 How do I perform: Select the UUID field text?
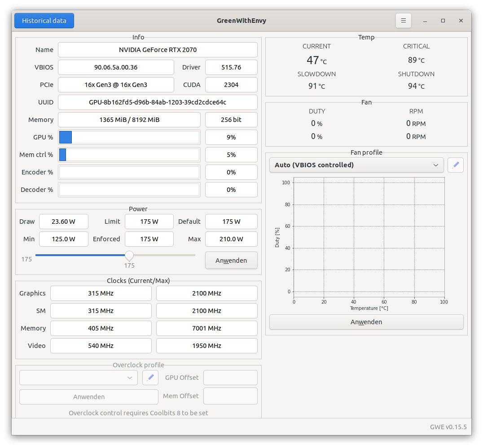(x=158, y=102)
